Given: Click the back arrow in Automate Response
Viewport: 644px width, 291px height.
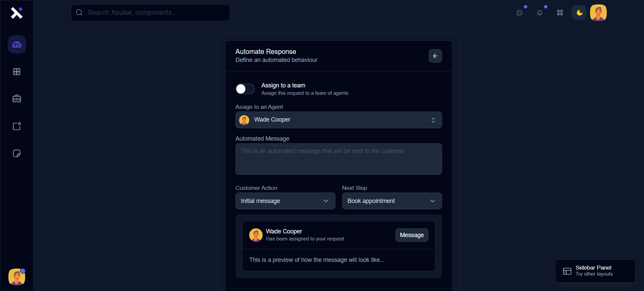Looking at the screenshot, I should click(x=435, y=56).
